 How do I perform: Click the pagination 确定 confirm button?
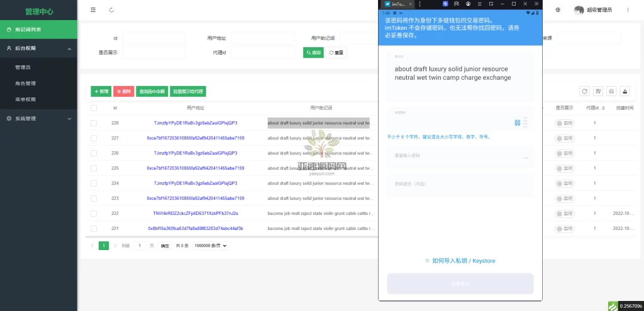[x=165, y=246]
